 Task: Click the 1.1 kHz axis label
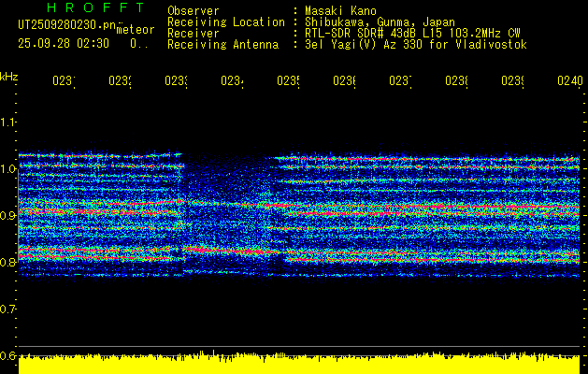coord(7,122)
